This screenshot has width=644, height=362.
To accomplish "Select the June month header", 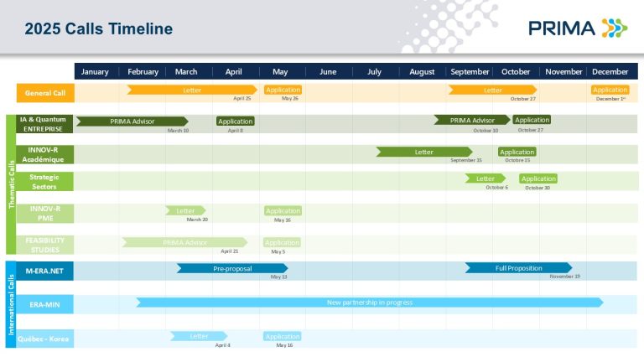I will (328, 72).
